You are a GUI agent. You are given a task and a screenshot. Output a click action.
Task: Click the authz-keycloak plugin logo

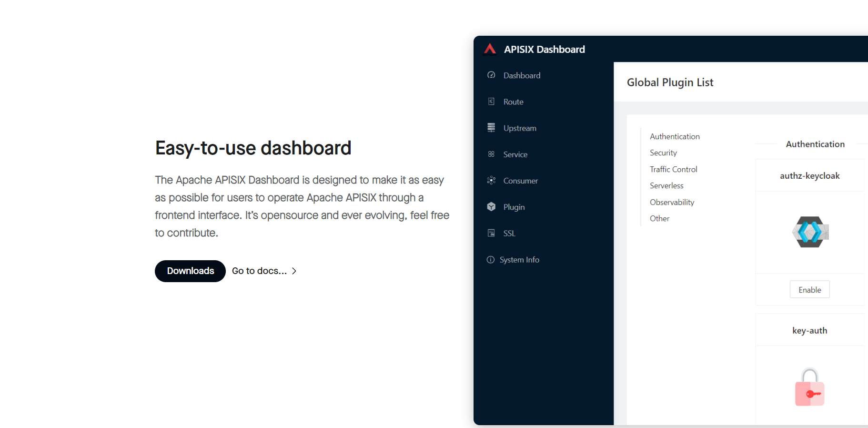click(810, 232)
